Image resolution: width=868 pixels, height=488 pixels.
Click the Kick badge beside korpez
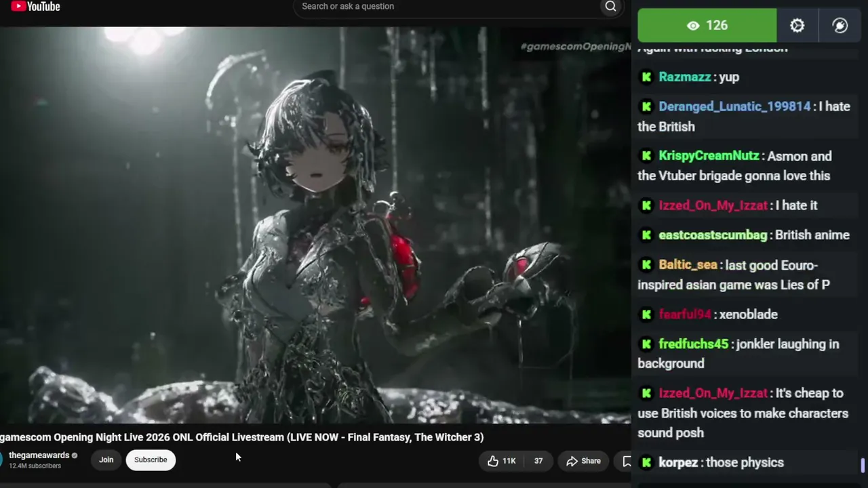(x=646, y=463)
